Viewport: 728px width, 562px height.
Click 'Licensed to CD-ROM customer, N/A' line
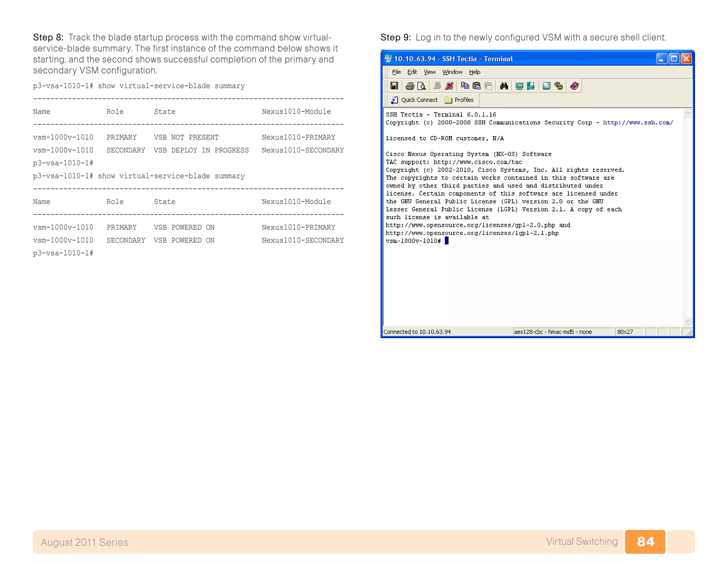(x=445, y=139)
